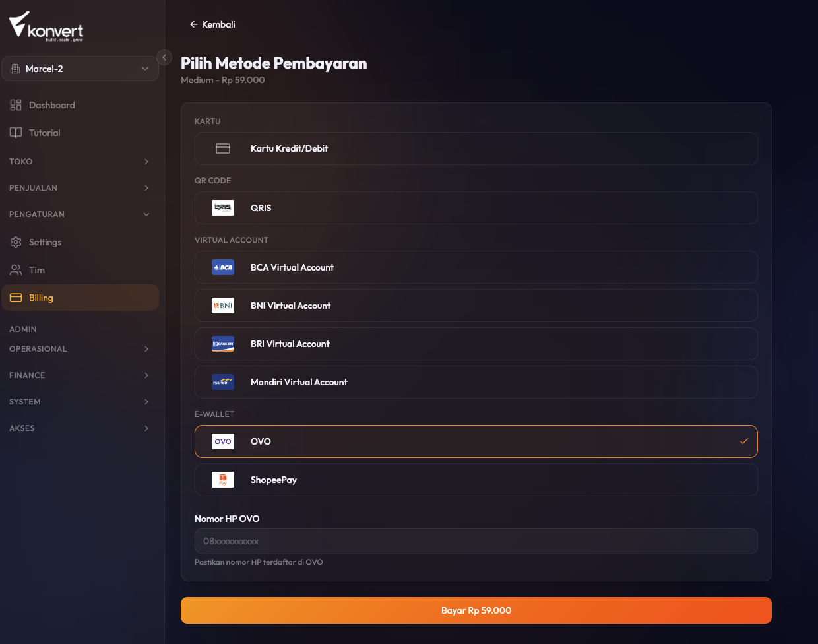Select the OVO e-wallet option
The height and width of the screenshot is (644, 818).
[476, 441]
